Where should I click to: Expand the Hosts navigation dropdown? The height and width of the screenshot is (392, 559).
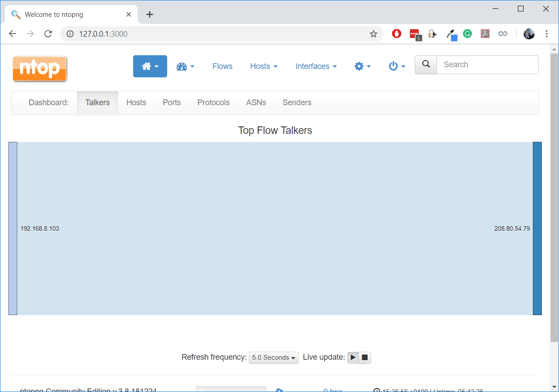pyautogui.click(x=264, y=66)
